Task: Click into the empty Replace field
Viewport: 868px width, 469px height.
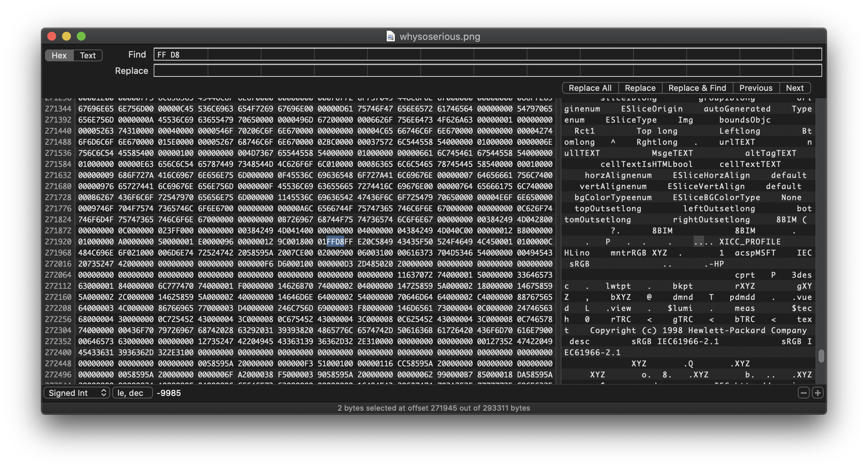Action: click(488, 71)
